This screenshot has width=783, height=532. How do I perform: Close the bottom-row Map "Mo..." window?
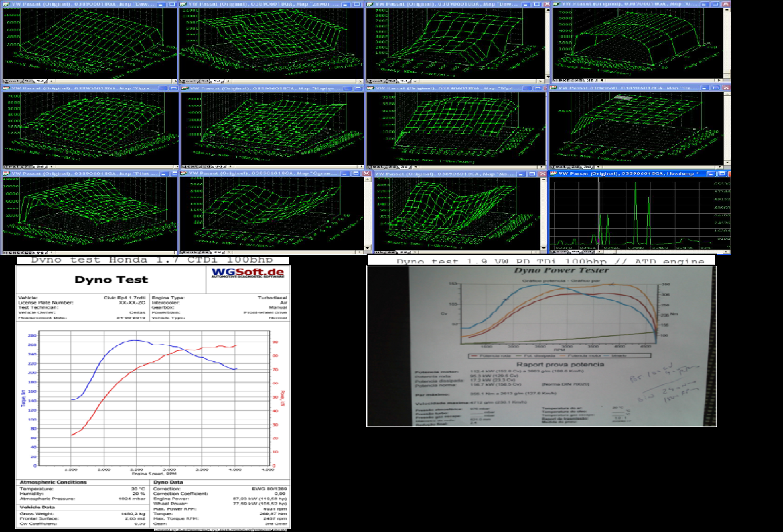[542, 174]
